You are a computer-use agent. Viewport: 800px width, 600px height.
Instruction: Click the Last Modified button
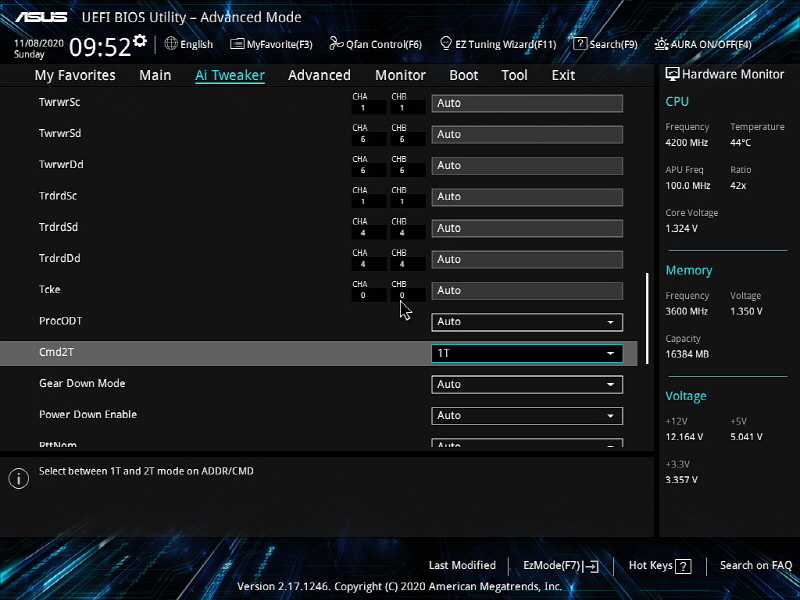[462, 565]
